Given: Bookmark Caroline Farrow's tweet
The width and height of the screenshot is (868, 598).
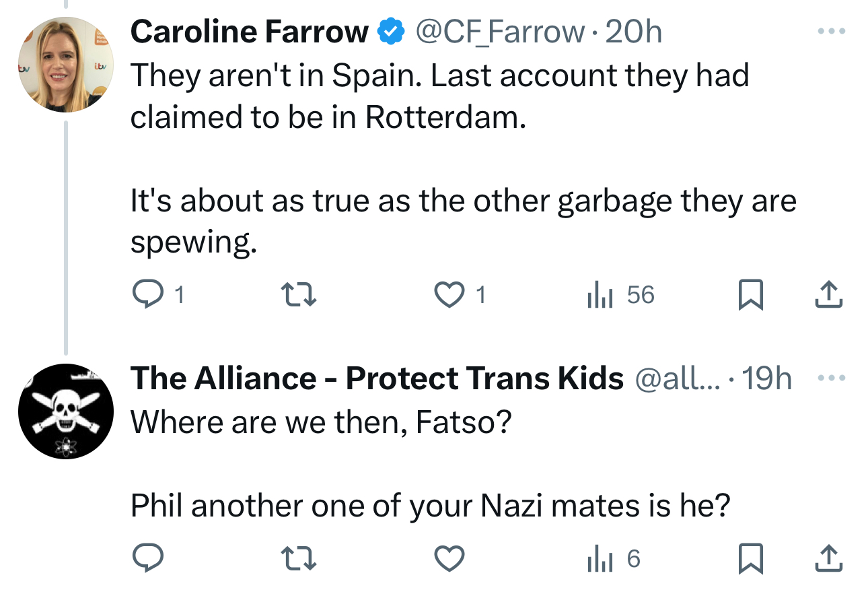Looking at the screenshot, I should click(750, 295).
